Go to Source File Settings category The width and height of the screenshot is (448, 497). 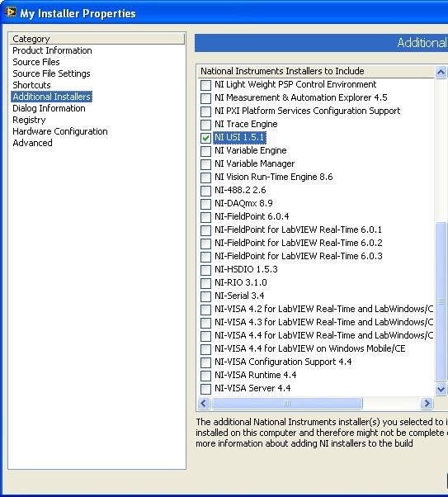51,73
